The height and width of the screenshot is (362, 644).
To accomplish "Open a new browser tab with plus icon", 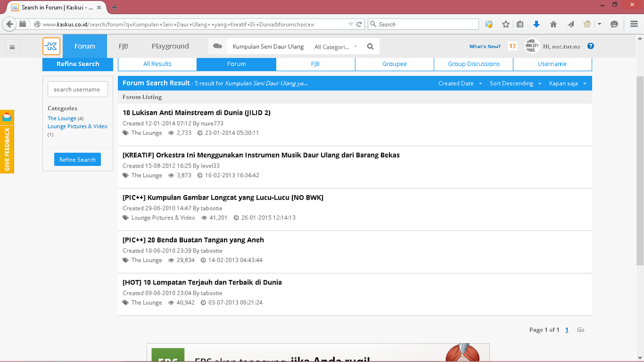I will [x=115, y=8].
